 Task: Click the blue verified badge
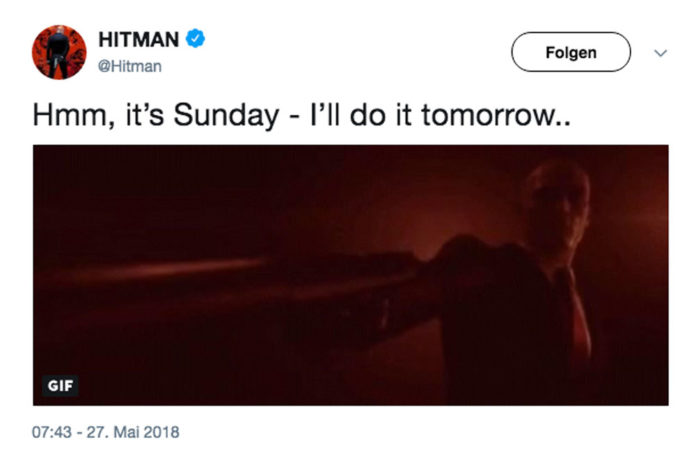[x=198, y=40]
